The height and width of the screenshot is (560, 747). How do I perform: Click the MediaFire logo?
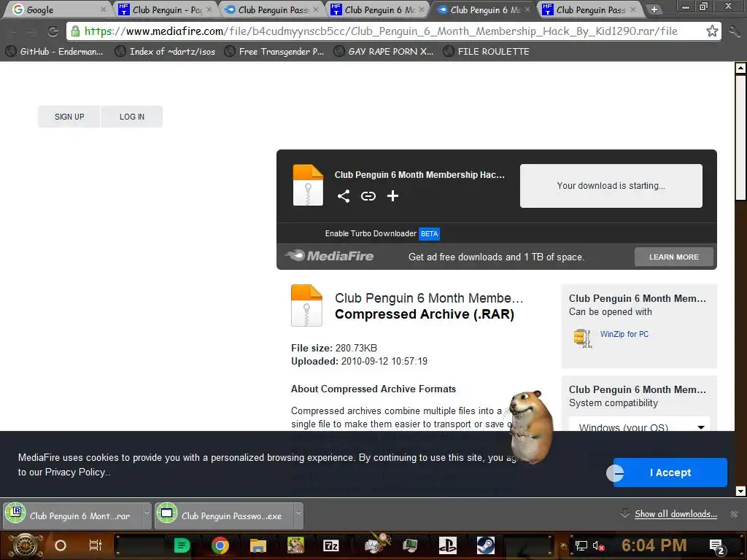tap(329, 256)
